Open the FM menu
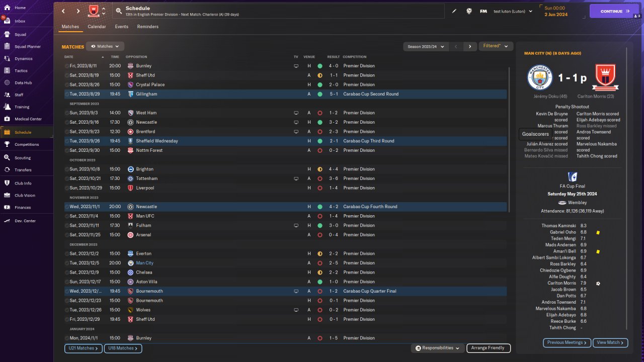 click(x=484, y=11)
